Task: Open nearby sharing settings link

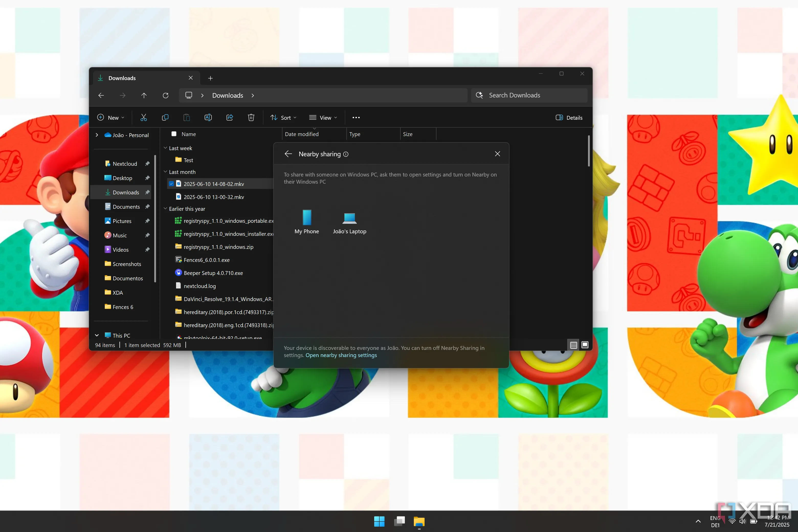Action: tap(341, 355)
